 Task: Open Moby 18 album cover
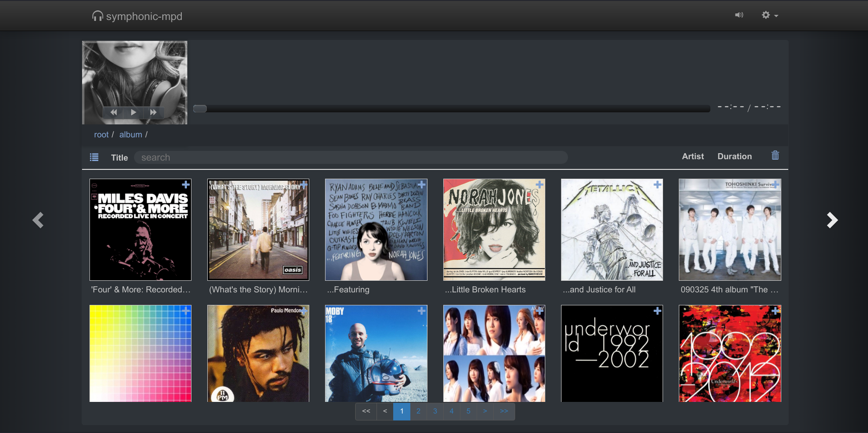(376, 353)
